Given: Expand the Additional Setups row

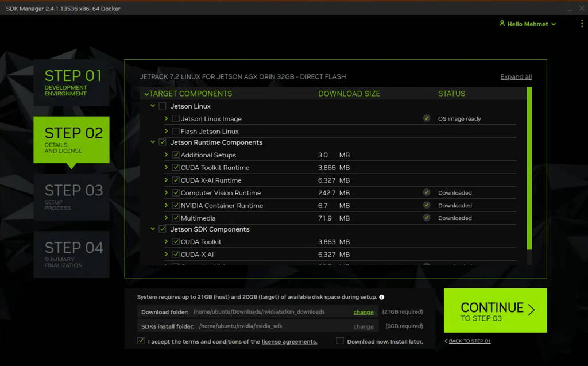Looking at the screenshot, I should coord(166,155).
